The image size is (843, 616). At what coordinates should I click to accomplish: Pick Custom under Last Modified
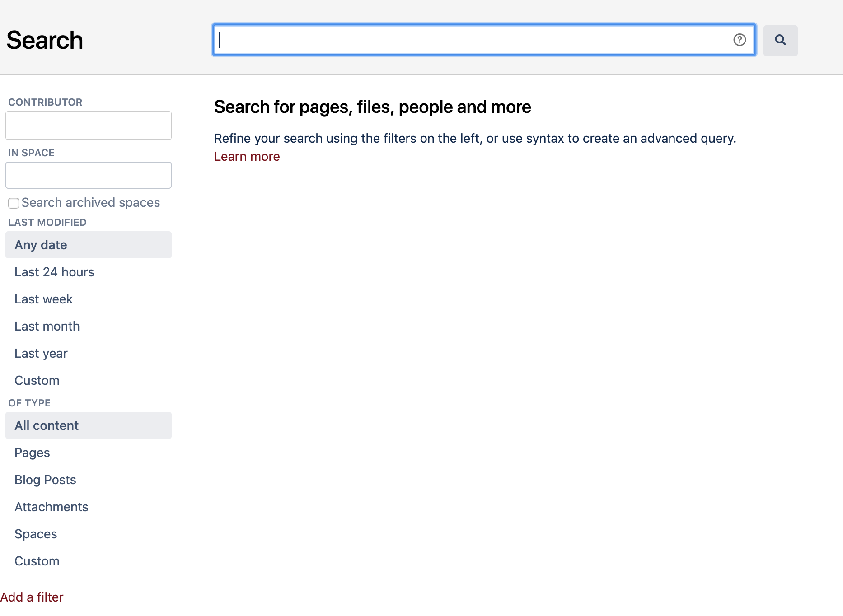pyautogui.click(x=37, y=380)
